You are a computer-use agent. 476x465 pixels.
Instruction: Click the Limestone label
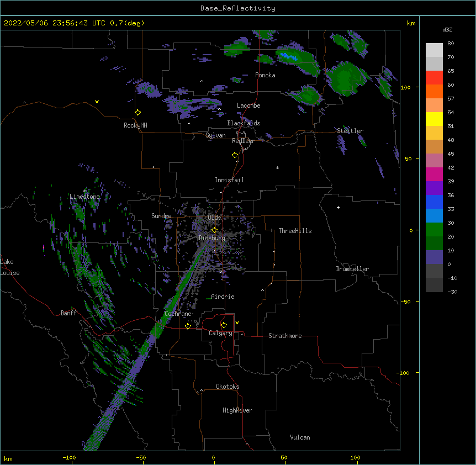point(84,197)
